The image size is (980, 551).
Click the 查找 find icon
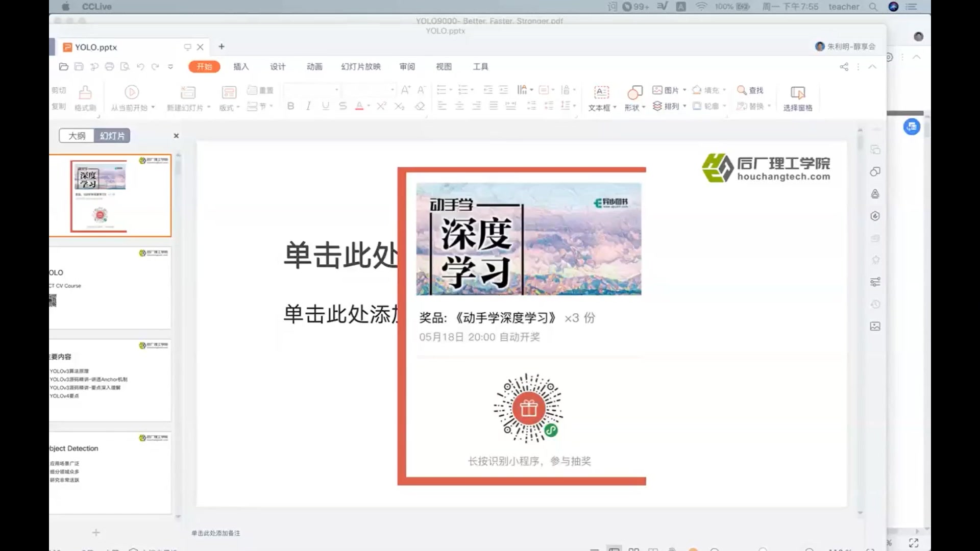tap(750, 90)
